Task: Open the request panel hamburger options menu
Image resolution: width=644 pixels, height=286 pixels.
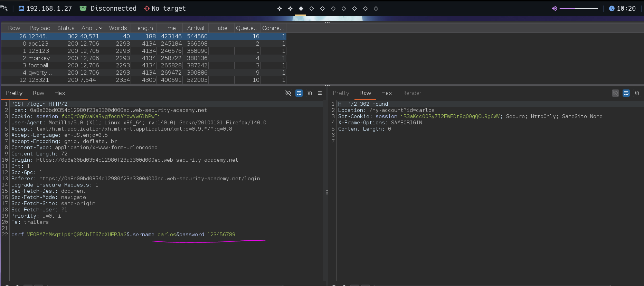Action: (320, 93)
